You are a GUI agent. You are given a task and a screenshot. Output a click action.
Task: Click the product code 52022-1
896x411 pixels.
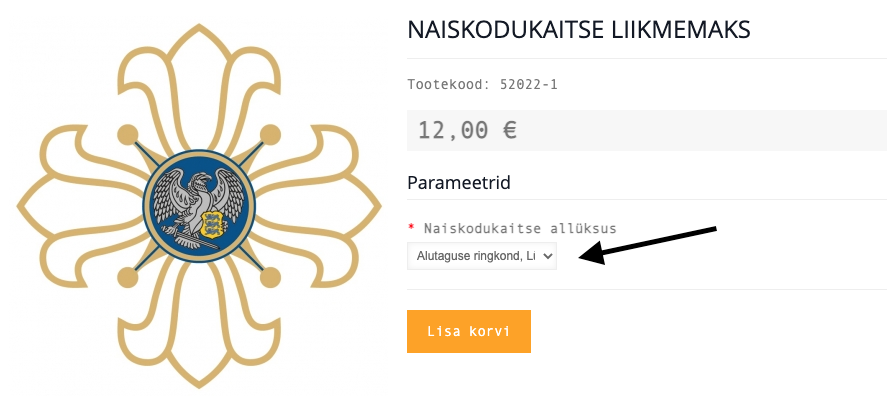tap(529, 85)
